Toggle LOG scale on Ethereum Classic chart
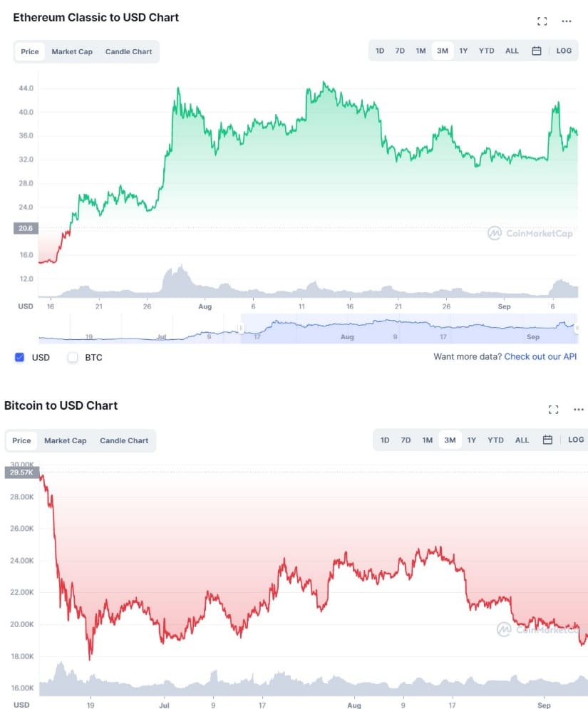Screen dimensions: 588x709 pos(564,51)
